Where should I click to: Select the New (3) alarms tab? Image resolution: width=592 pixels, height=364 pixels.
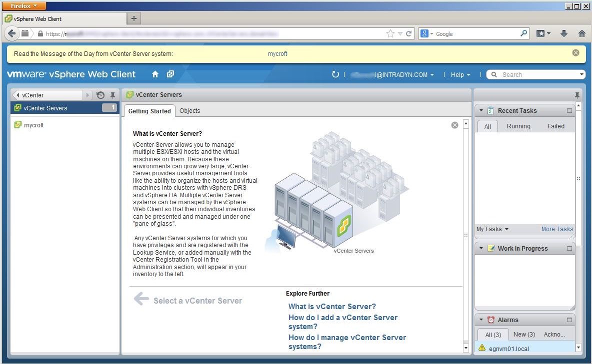click(524, 334)
